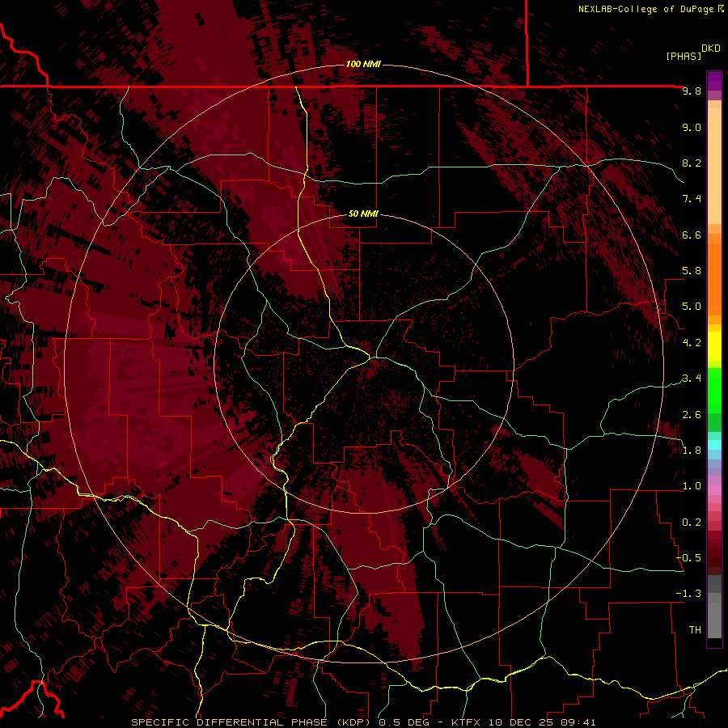Click the 4.2 scale value

point(692,343)
